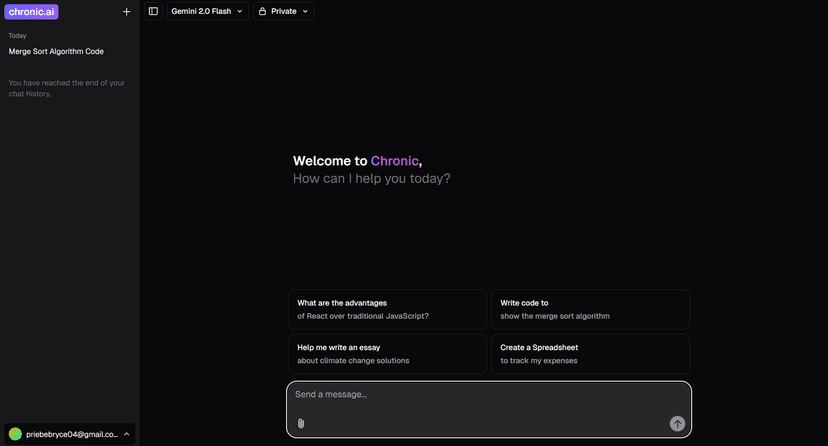Attach a file using the paperclip icon
Image resolution: width=828 pixels, height=446 pixels.
tap(301, 423)
